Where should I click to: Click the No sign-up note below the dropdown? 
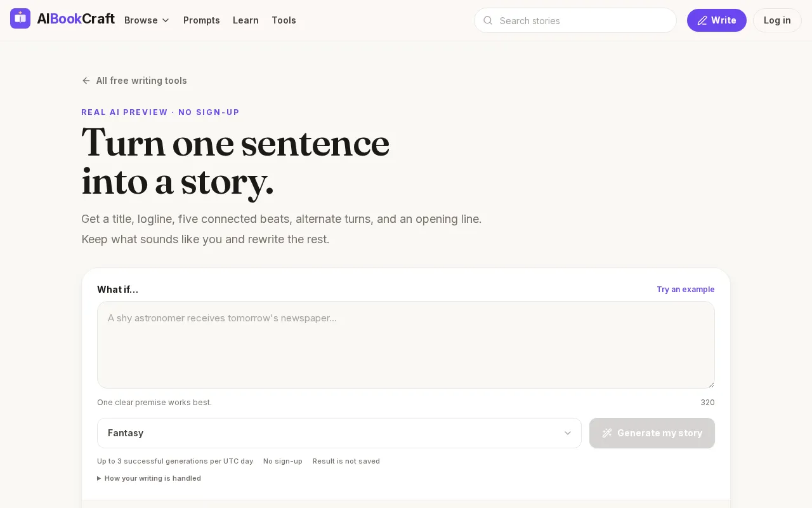pos(283,461)
